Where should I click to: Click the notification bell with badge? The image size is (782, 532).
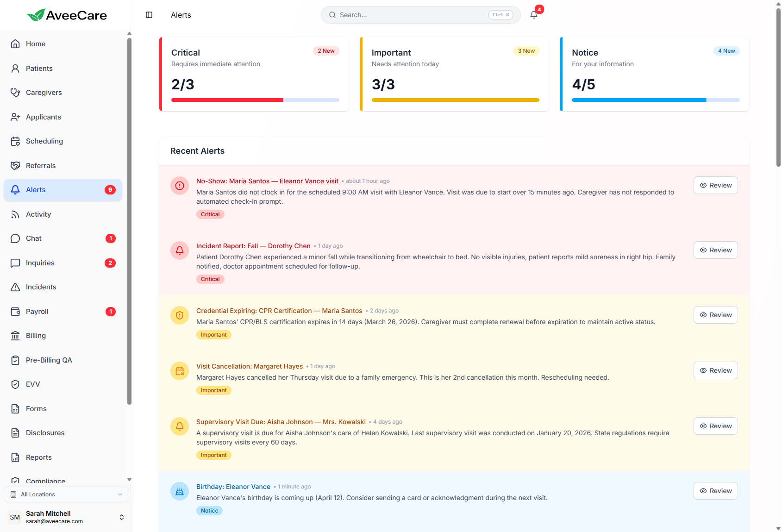(533, 14)
